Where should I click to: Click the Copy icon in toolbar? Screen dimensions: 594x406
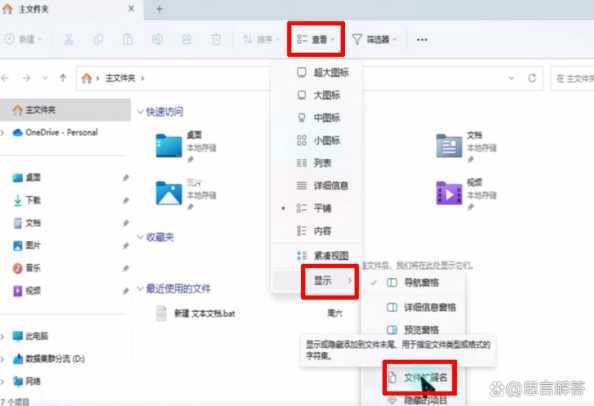(98, 39)
